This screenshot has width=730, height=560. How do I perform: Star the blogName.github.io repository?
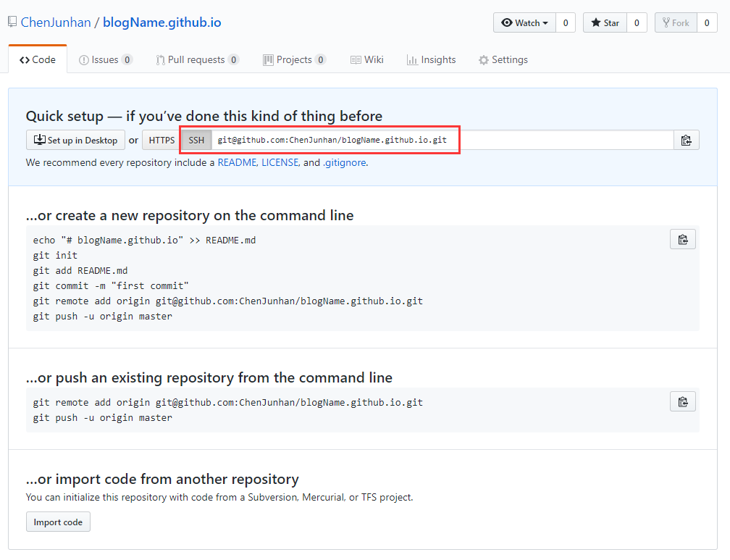[x=605, y=23]
